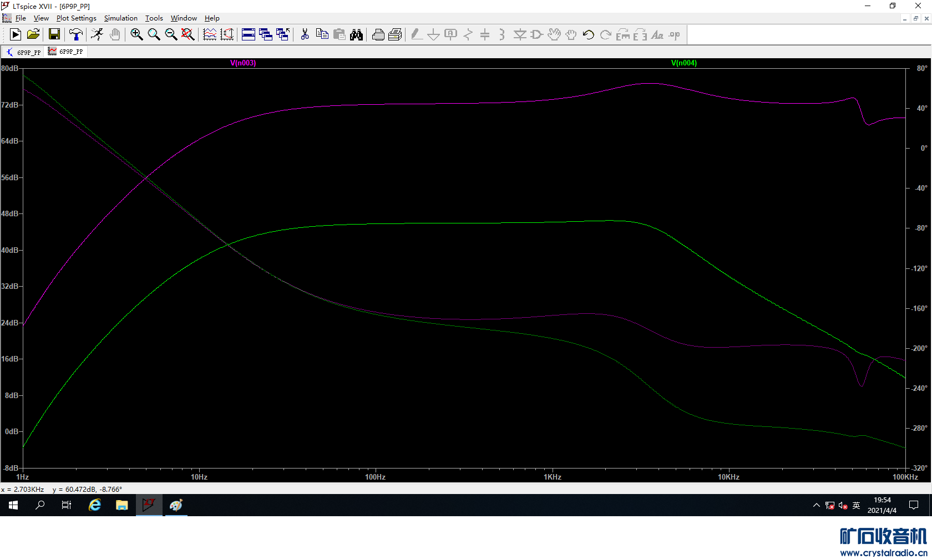Select the Zoom to rectangle magnifier
The width and height of the screenshot is (932, 560).
[x=154, y=34]
